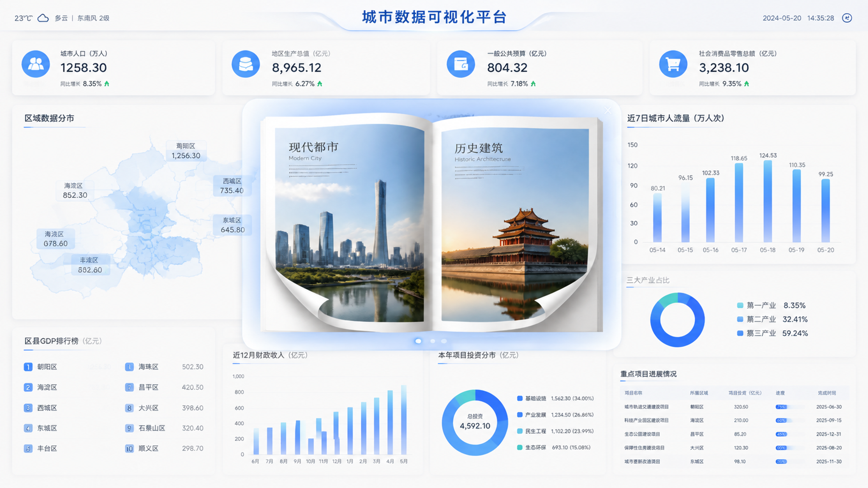Open the 现代都市 album page
868x488 pixels.
tap(349, 225)
